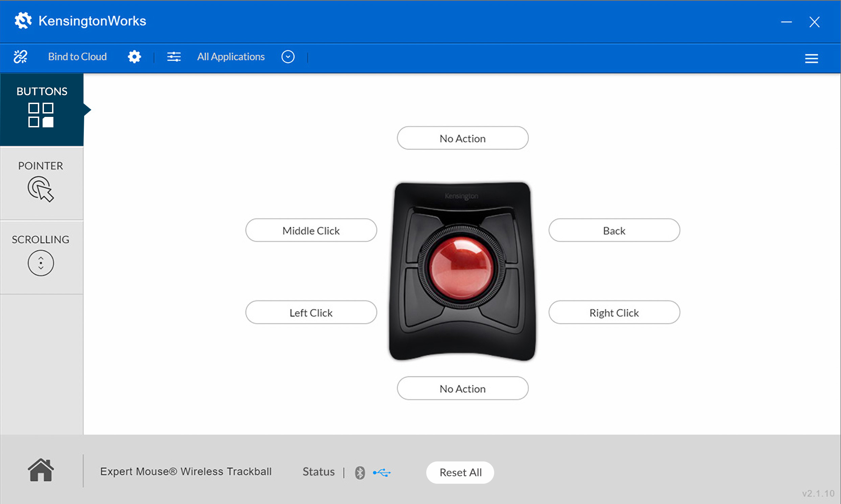Open the hamburger menu
The width and height of the screenshot is (841, 504).
tap(811, 58)
